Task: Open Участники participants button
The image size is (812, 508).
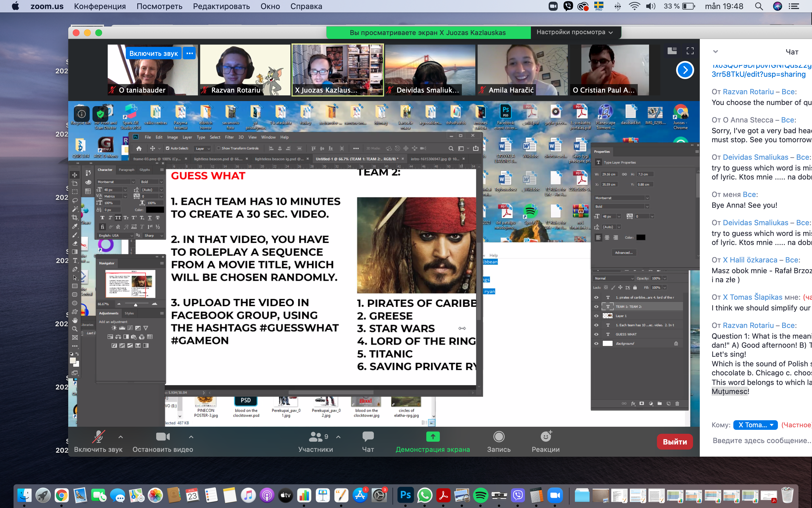Action: pyautogui.click(x=316, y=441)
